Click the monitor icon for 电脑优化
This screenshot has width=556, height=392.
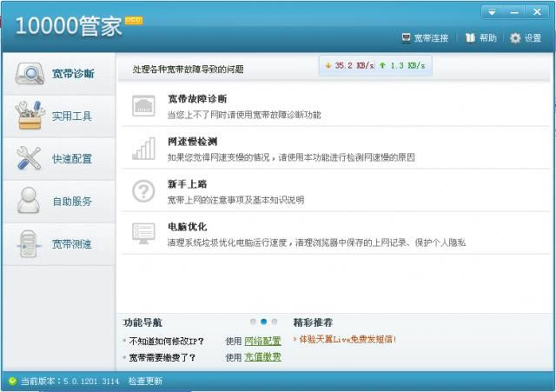pos(143,234)
